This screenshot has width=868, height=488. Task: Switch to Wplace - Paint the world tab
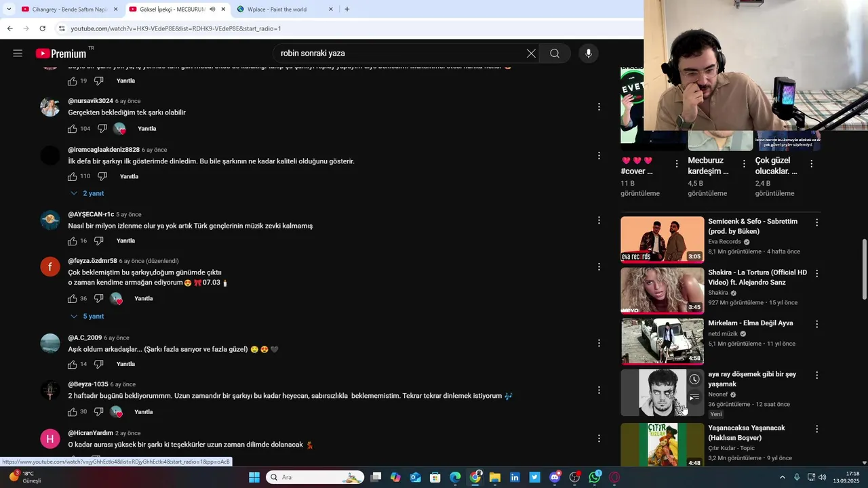285,9
